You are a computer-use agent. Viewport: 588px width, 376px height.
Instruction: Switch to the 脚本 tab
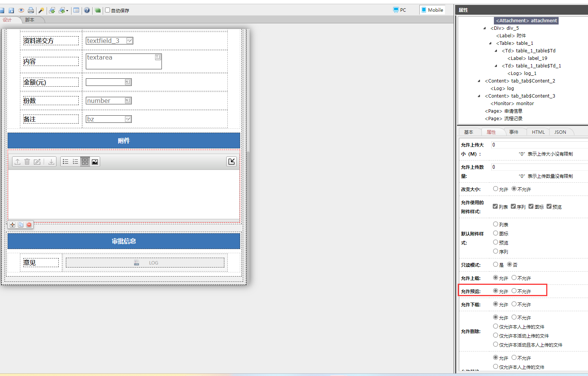point(30,20)
